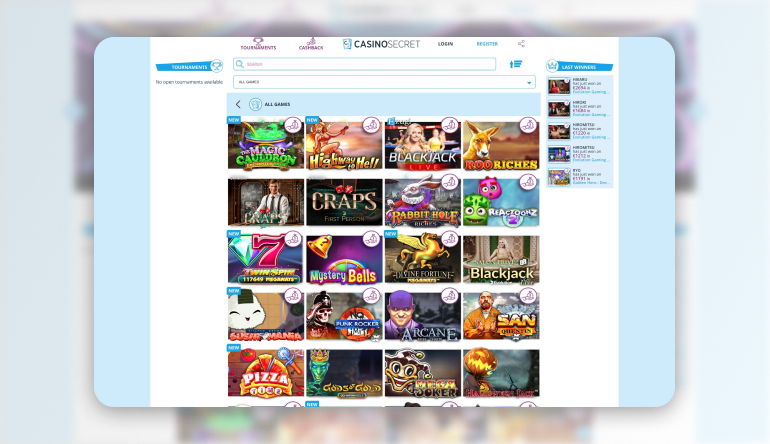
Task: Open the Magic Cauldron game
Action: 266,145
